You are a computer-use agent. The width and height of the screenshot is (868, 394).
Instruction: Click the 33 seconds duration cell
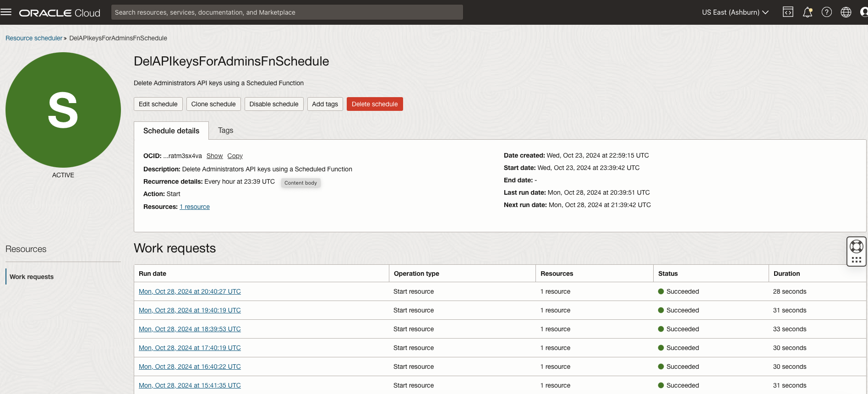(x=790, y=329)
